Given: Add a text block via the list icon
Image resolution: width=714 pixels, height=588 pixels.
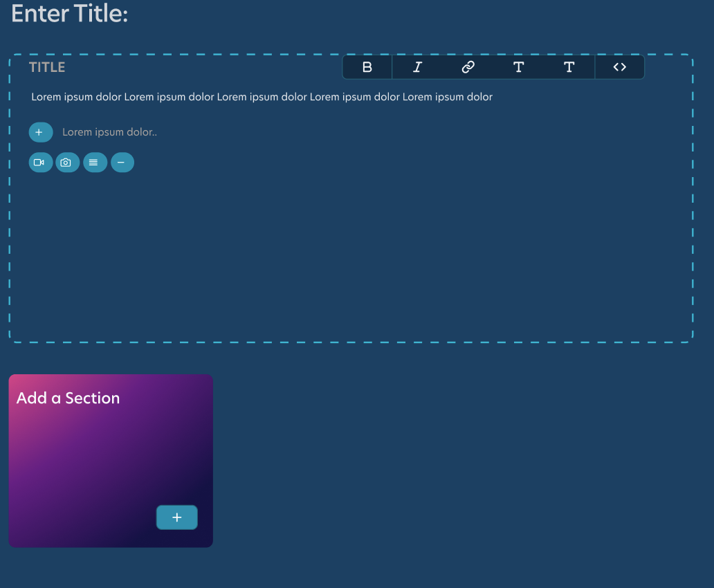Looking at the screenshot, I should pyautogui.click(x=95, y=162).
